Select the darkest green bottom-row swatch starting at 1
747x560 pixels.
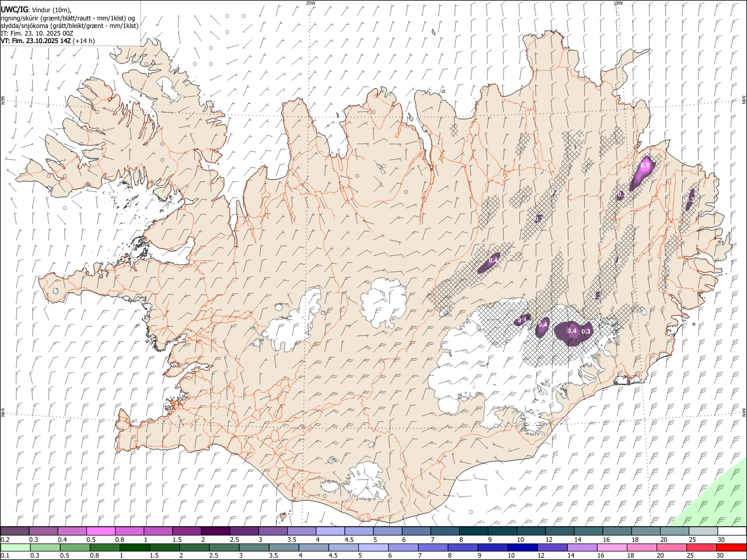tap(134, 547)
